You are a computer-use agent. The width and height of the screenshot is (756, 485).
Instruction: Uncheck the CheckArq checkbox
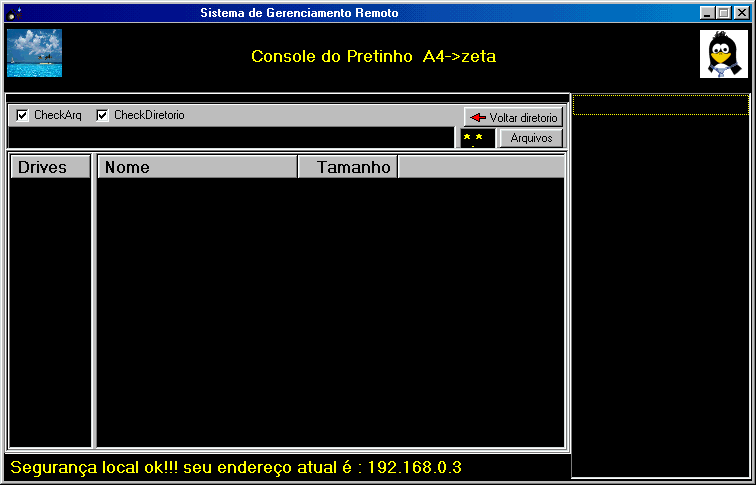(x=23, y=116)
